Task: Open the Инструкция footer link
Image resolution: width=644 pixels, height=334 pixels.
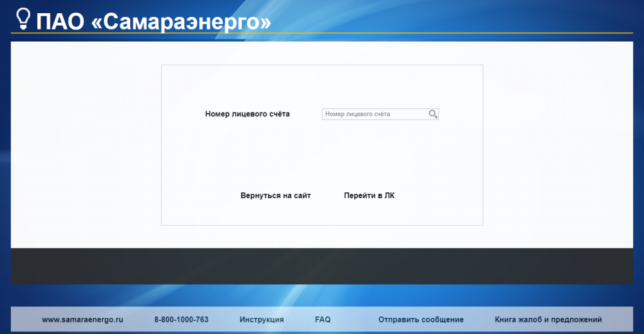Action: pyautogui.click(x=262, y=320)
